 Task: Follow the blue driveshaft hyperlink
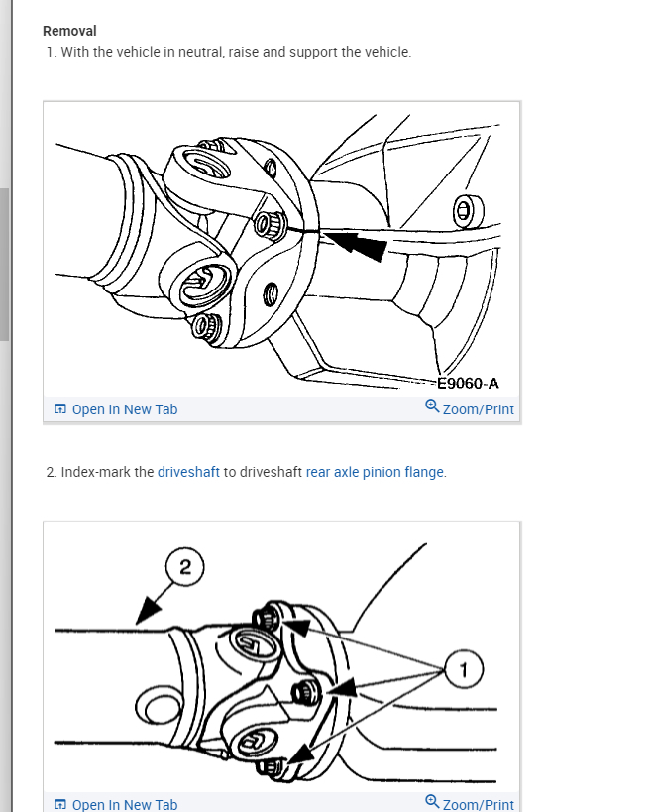188,472
